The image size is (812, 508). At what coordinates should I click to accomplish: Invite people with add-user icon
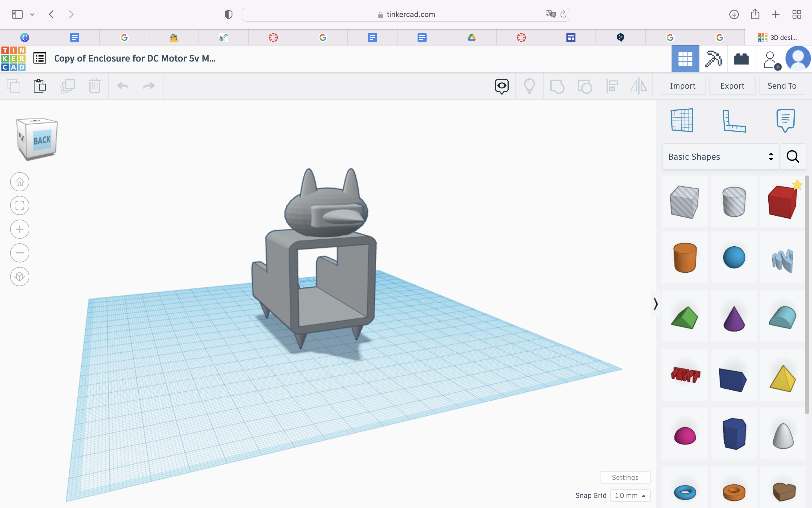pyautogui.click(x=772, y=60)
